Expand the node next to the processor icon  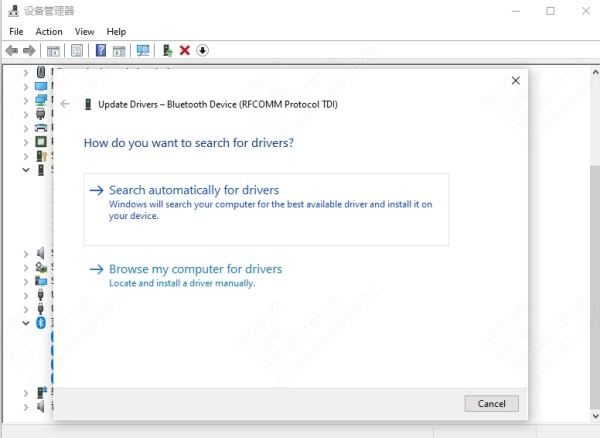tap(26, 142)
